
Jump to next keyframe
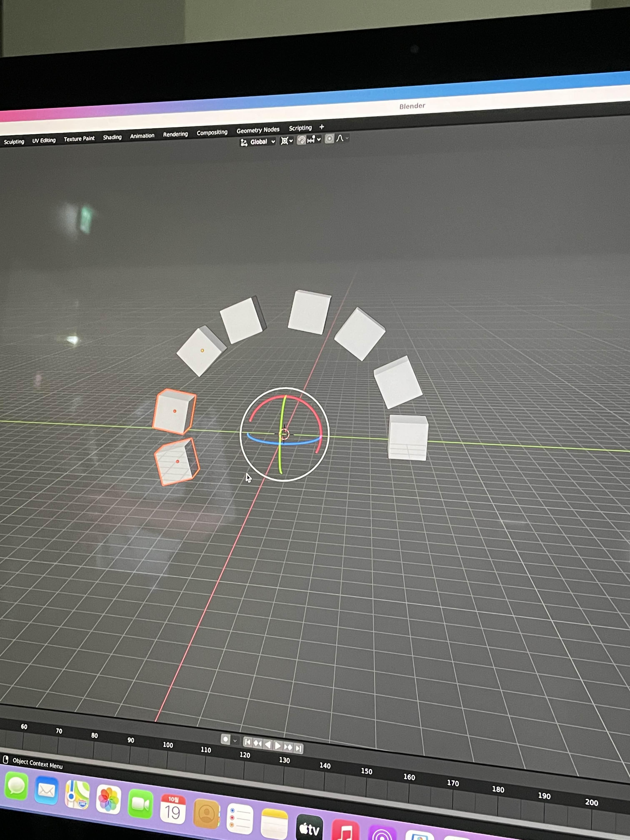click(288, 747)
